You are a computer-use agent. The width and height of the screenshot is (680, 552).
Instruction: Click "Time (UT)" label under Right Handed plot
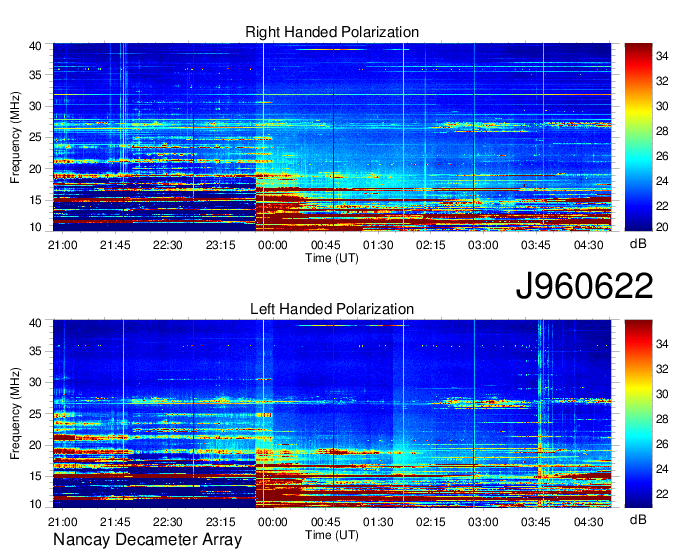coord(332,258)
